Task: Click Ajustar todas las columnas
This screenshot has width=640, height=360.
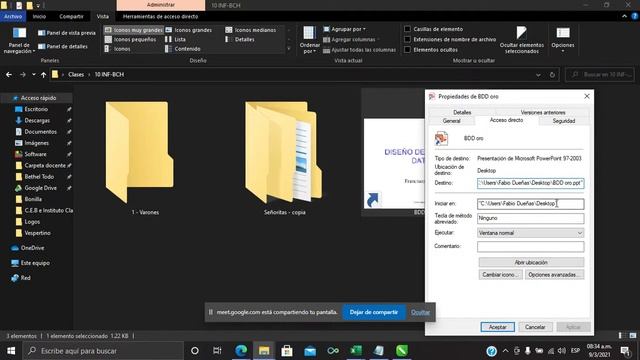Action: pos(360,50)
